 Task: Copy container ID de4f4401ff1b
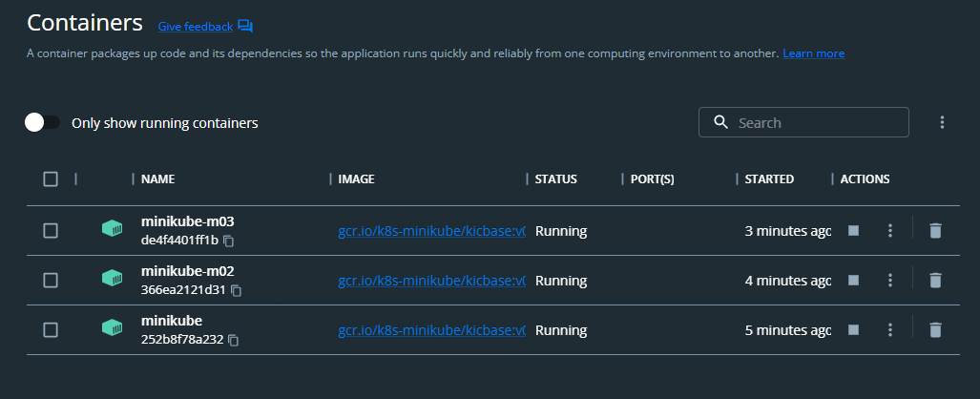(x=229, y=241)
